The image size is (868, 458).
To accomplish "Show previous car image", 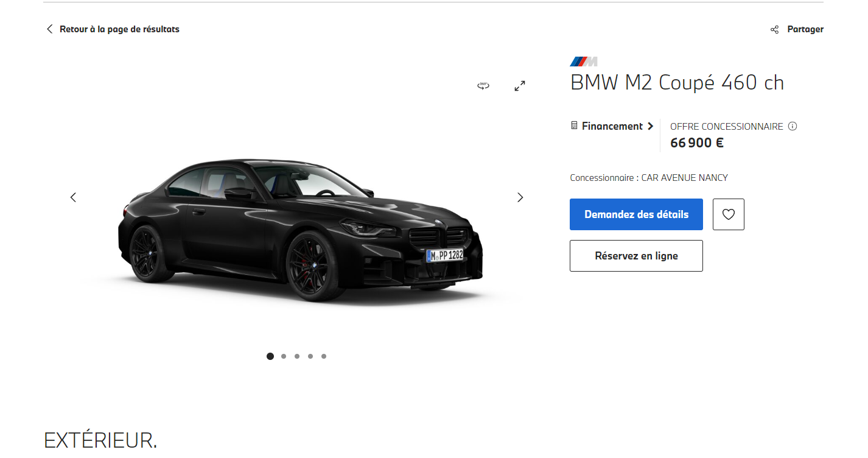I will (x=73, y=197).
